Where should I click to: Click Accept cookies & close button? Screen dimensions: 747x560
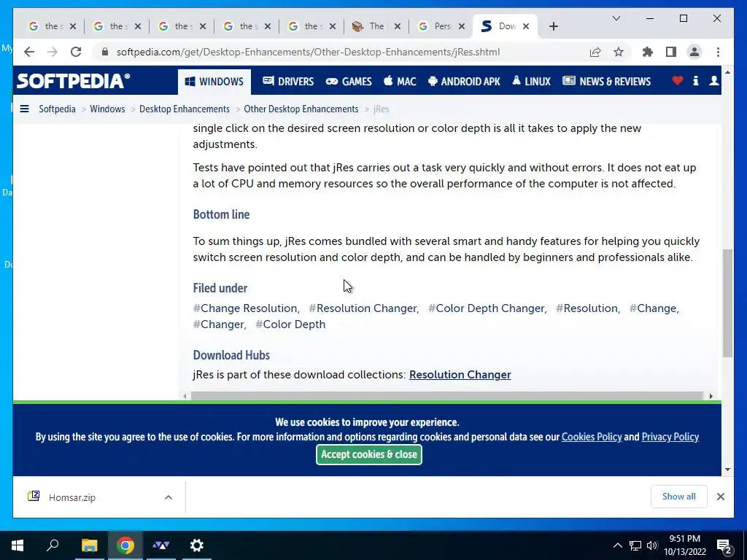[369, 455]
